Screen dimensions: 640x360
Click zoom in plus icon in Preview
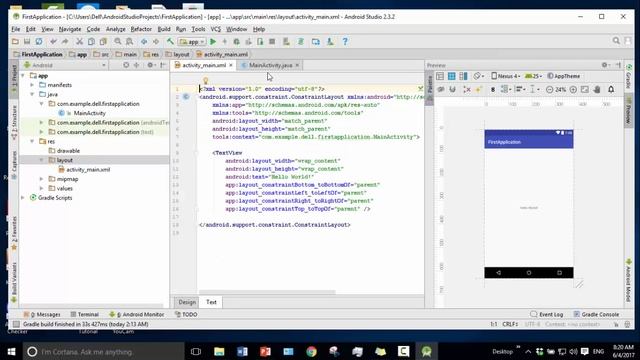(573, 89)
